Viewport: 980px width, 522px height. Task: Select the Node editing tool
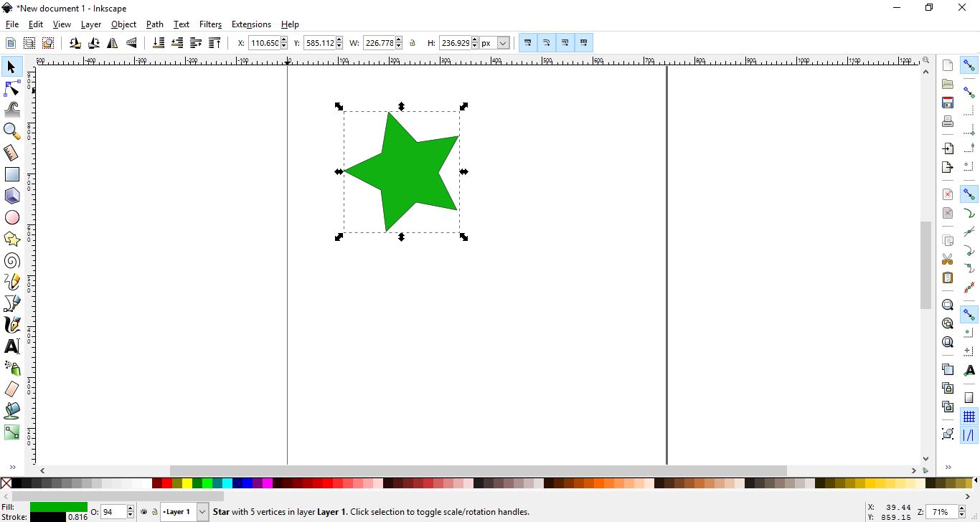[11, 88]
